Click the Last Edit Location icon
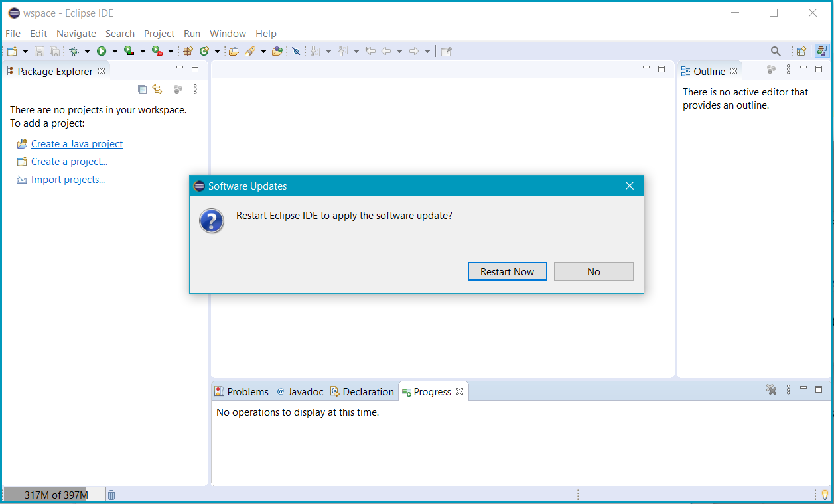This screenshot has height=504, width=834. (370, 51)
